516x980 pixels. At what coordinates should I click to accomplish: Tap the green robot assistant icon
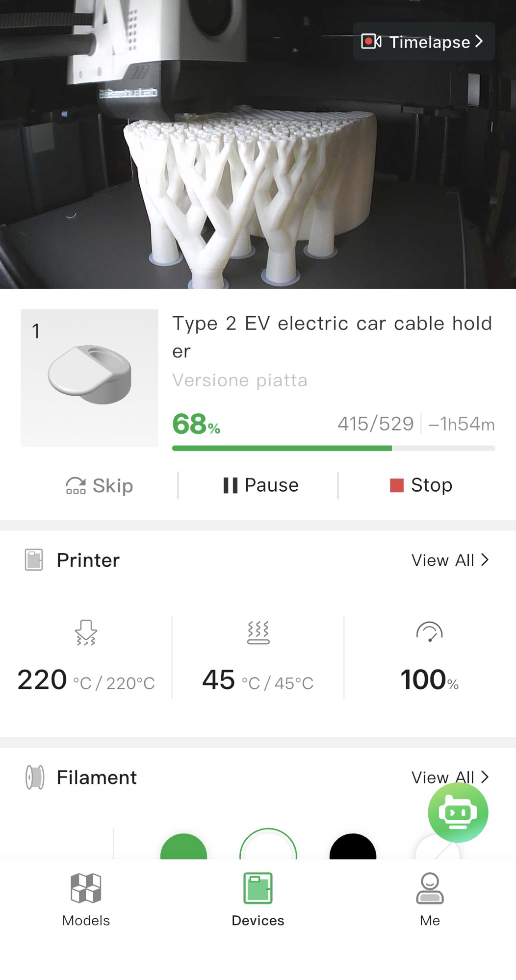click(458, 812)
